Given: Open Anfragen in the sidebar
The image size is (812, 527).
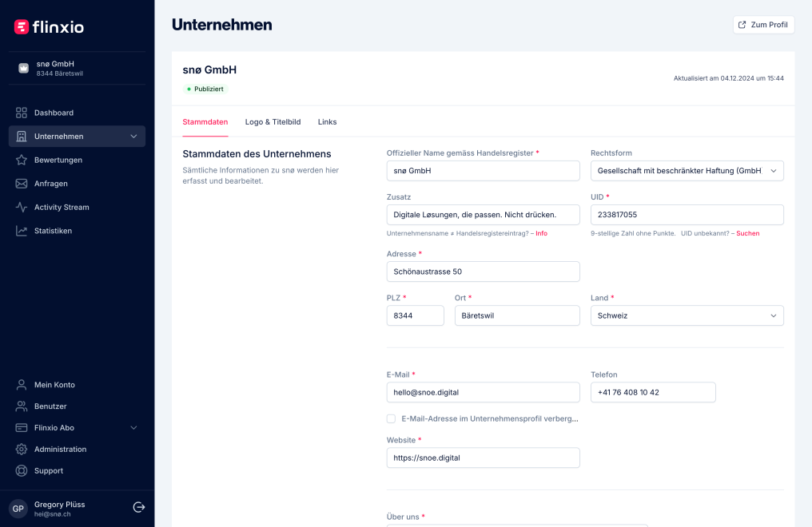Looking at the screenshot, I should pos(77,184).
